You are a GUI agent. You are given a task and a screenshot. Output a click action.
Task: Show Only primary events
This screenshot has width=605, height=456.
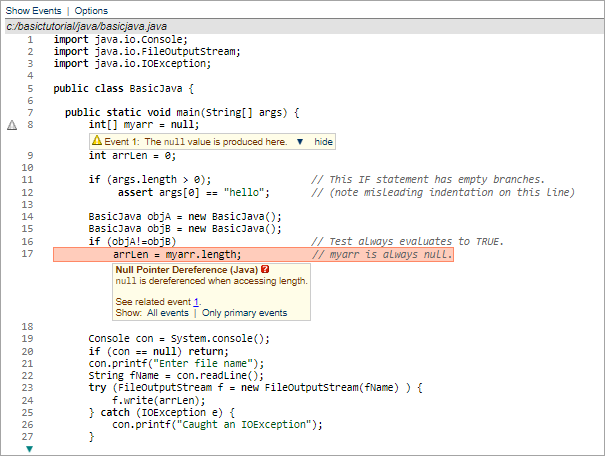245,313
